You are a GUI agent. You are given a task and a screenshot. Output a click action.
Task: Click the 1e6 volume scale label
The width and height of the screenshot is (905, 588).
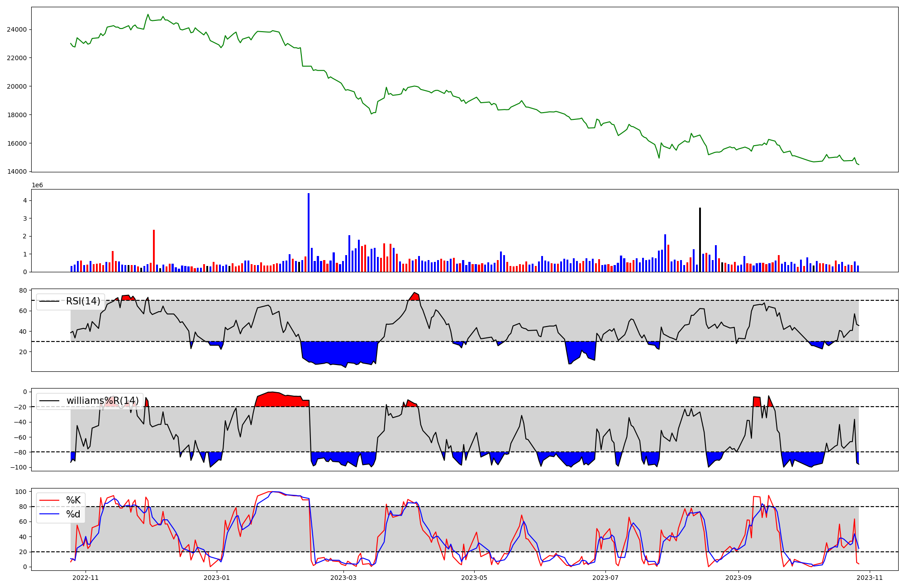(x=37, y=185)
